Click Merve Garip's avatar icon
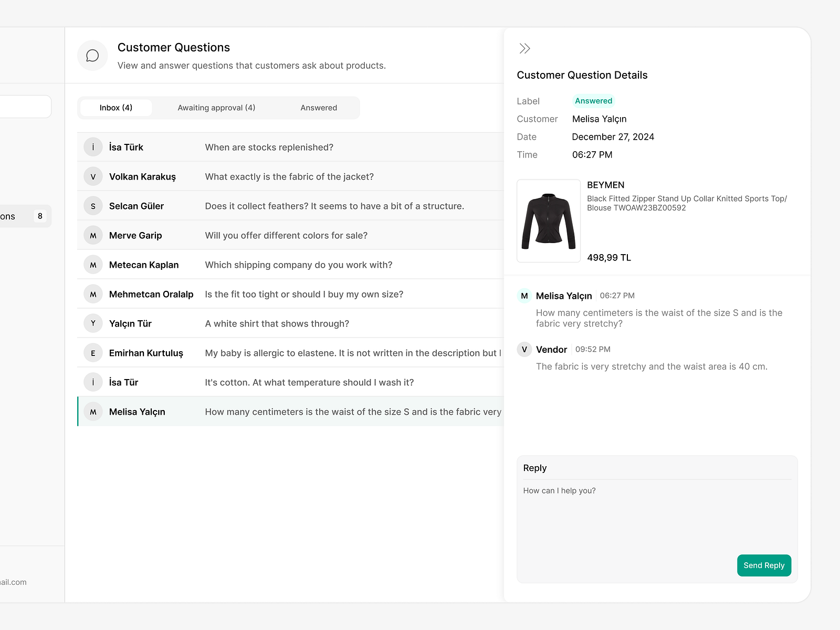The height and width of the screenshot is (630, 840). tap(93, 235)
